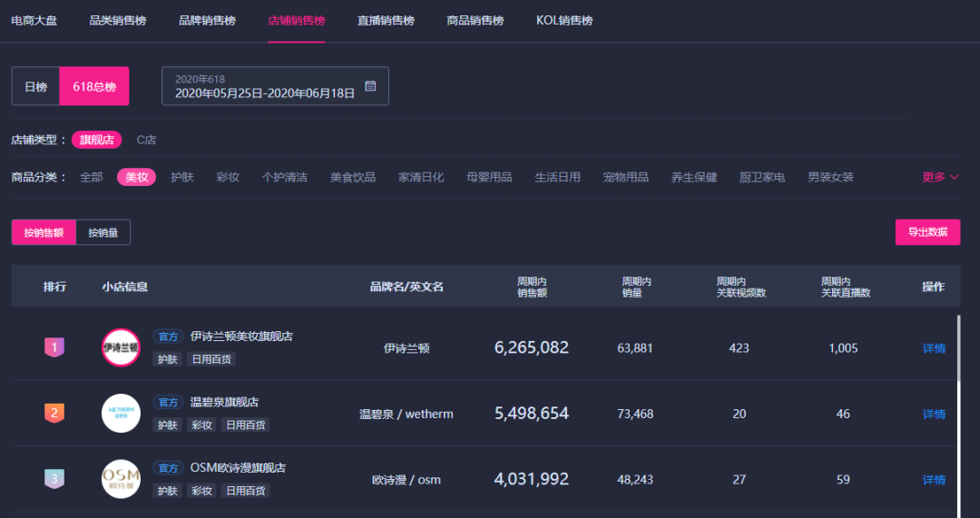The height and width of the screenshot is (518, 980).
Task: Click 官方 badge of 伊诗兰顿美妆旗舰店
Action: coord(168,337)
